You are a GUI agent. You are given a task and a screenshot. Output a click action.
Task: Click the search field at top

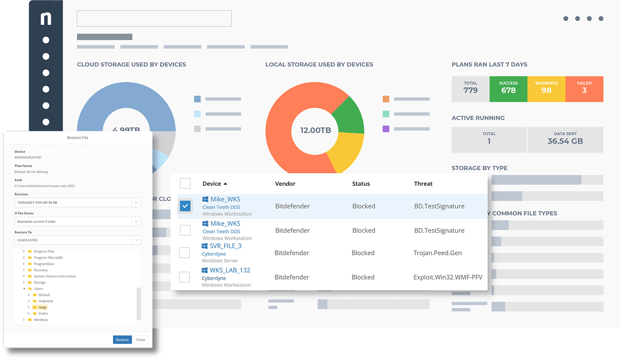click(154, 19)
